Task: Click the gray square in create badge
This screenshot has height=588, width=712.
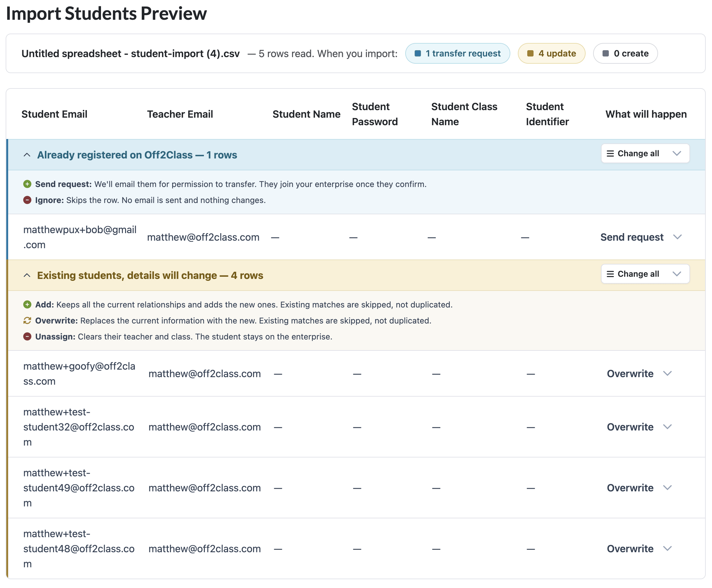Action: point(606,54)
